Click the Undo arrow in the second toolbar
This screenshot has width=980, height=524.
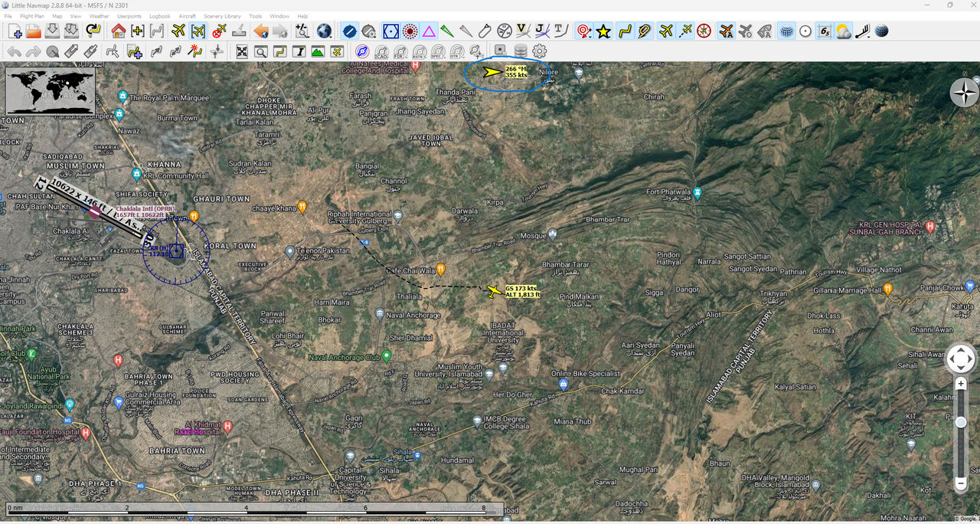coord(15,51)
